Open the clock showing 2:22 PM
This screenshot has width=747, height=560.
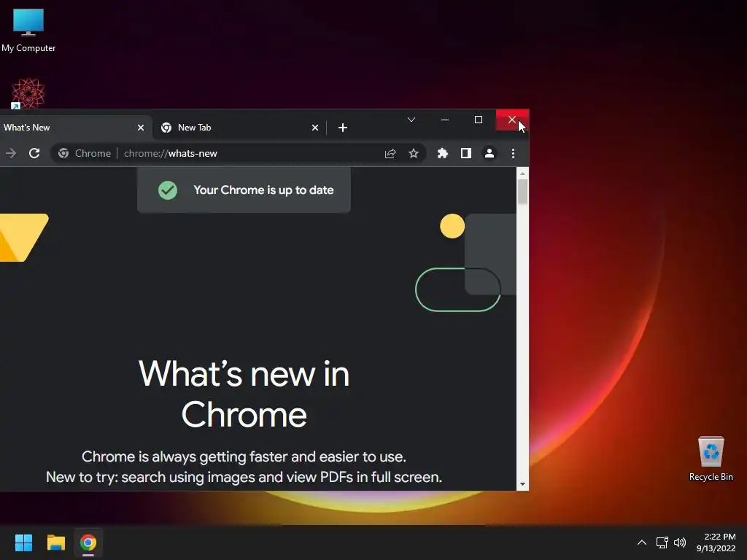[x=716, y=542]
